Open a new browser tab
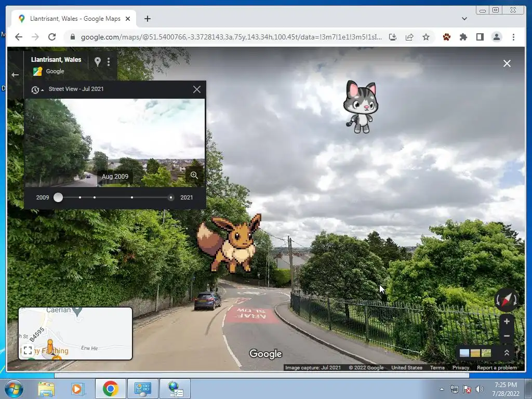Screen dimensions: 532x399 pos(147,19)
